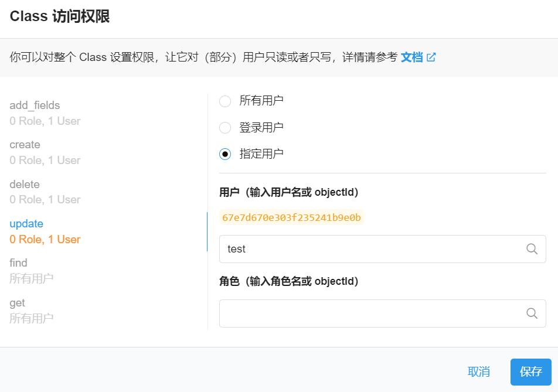The width and height of the screenshot is (558, 392).
Task: Select the 指定用户 radio option
Action: (x=225, y=154)
